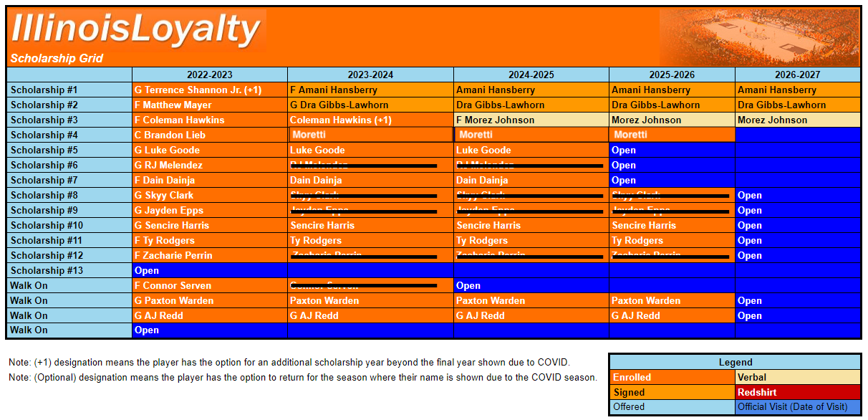Click the G Terrence Shannon Jr. (+1) cell
This screenshot has height=420, width=868.
tap(209, 90)
